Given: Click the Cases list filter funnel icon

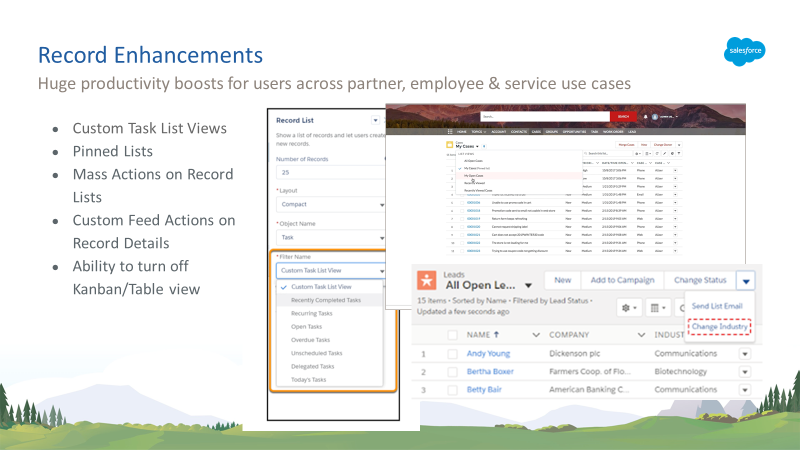Looking at the screenshot, I should pyautogui.click(x=679, y=154).
